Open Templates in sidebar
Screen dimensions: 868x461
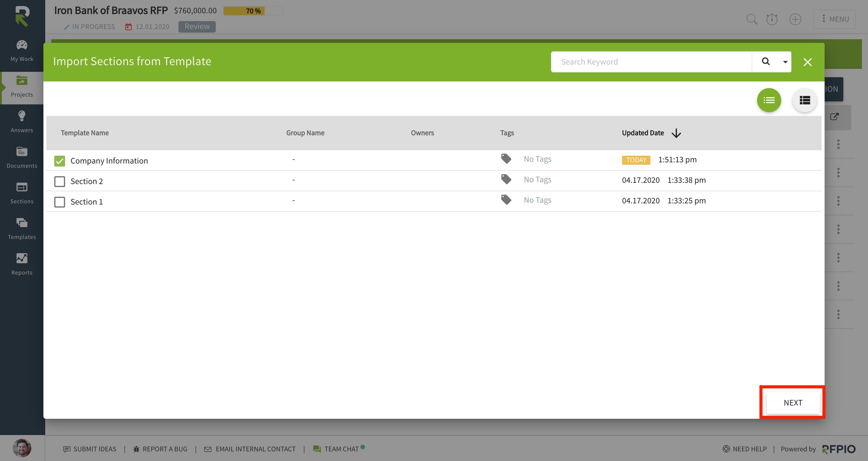pos(22,229)
